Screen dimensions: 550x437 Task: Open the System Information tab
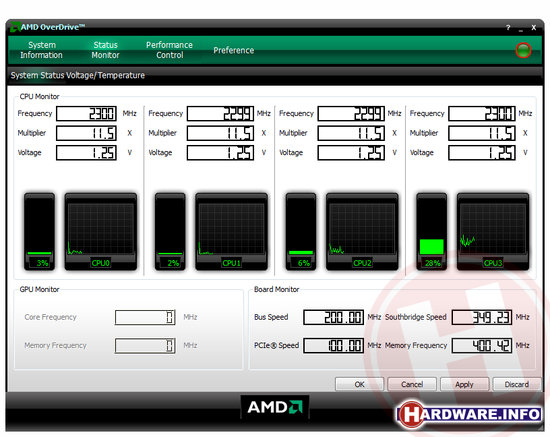point(41,50)
